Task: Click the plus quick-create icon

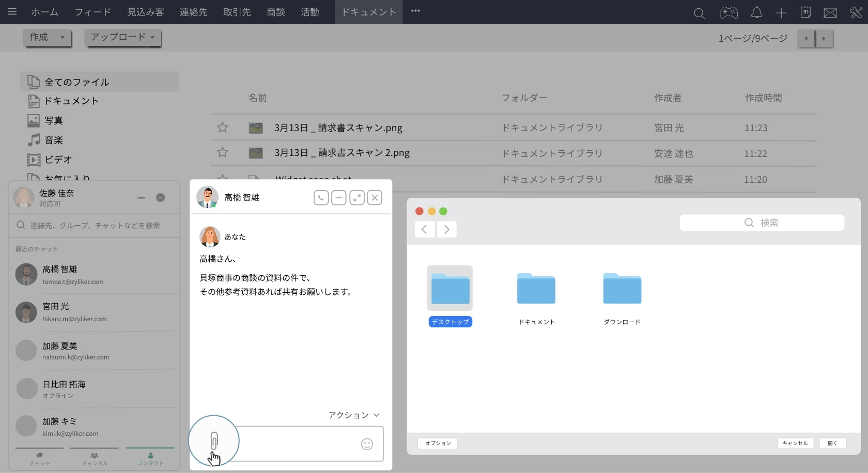Action: tap(781, 13)
